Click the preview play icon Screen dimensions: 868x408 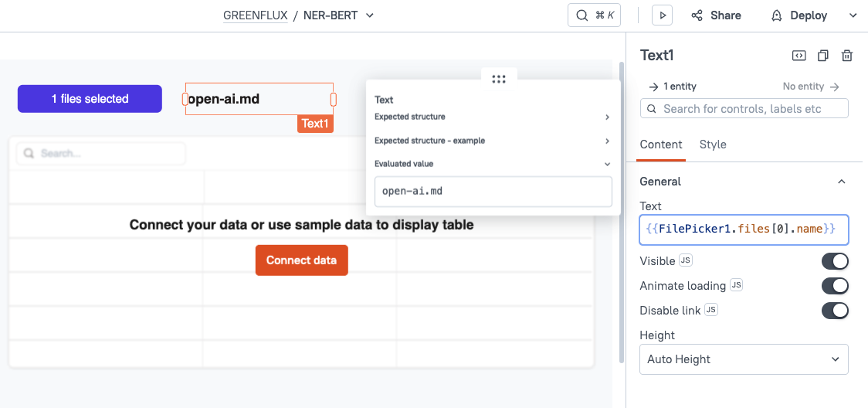(663, 15)
